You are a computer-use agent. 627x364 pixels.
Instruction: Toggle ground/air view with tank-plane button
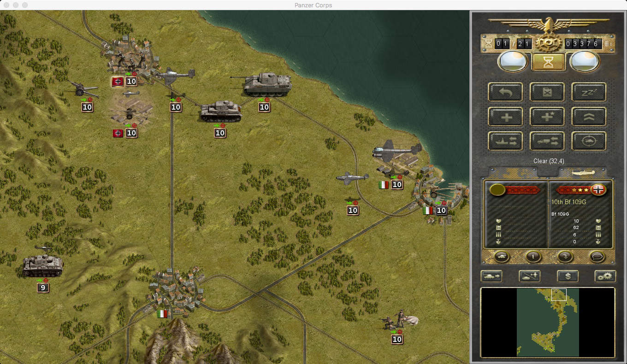(529, 276)
